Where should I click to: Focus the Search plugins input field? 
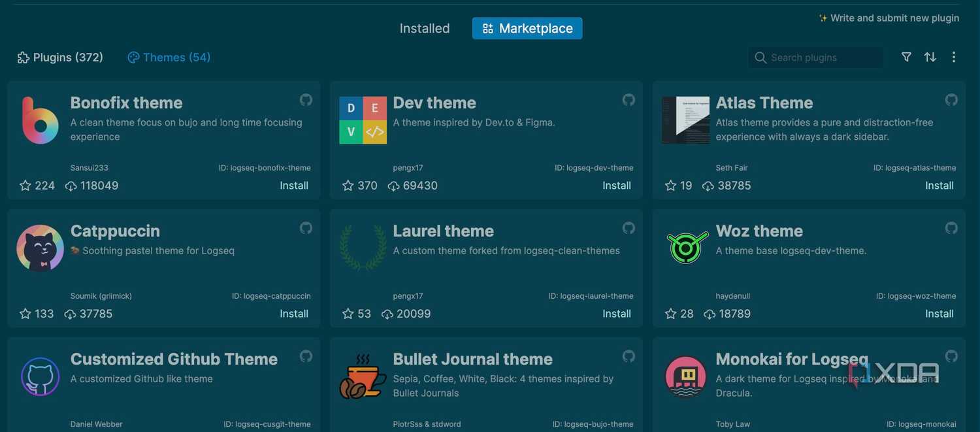(815, 58)
